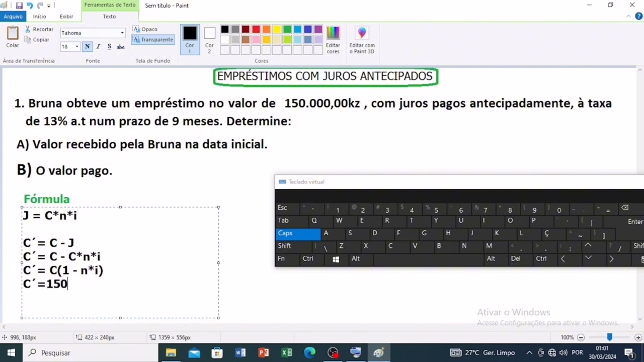Collapse the ribbon with the chevron

[x=628, y=17]
